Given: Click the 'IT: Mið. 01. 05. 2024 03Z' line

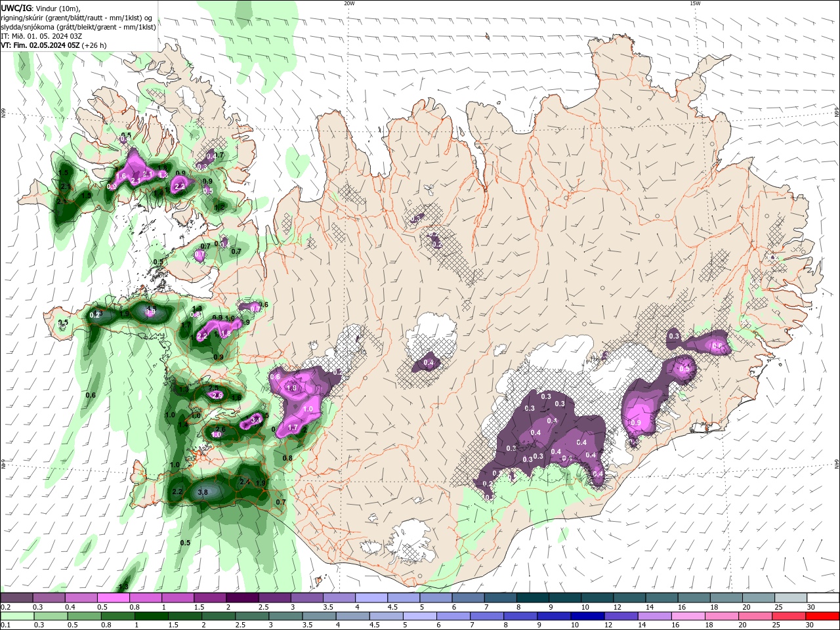Looking at the screenshot, I should [x=41, y=36].
